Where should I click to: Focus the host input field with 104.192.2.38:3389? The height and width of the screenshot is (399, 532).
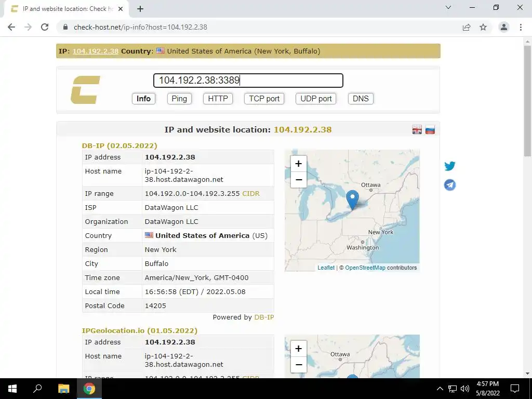point(248,81)
